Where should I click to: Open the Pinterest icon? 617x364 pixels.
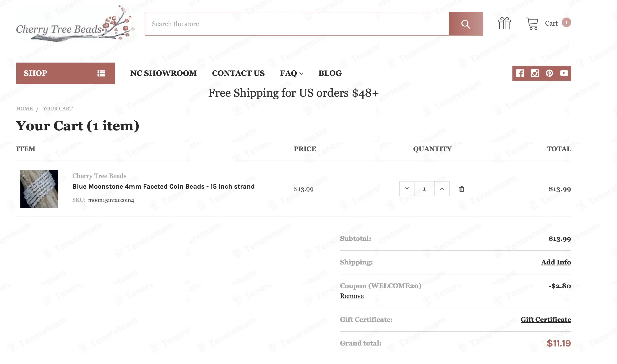pos(549,73)
